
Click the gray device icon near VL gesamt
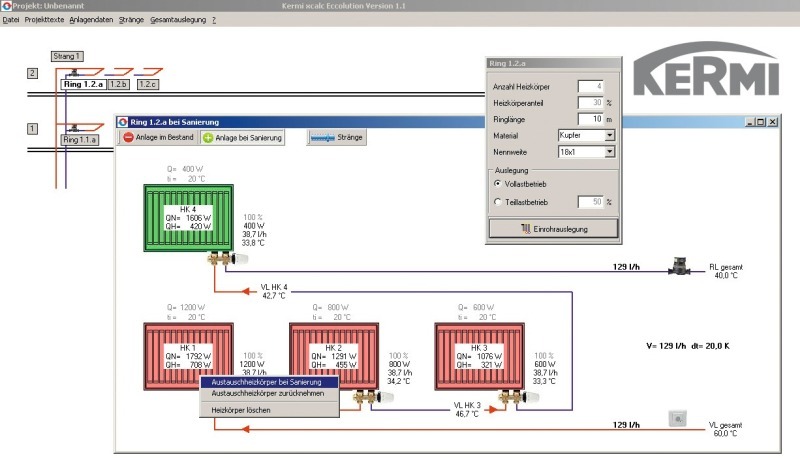(x=678, y=419)
